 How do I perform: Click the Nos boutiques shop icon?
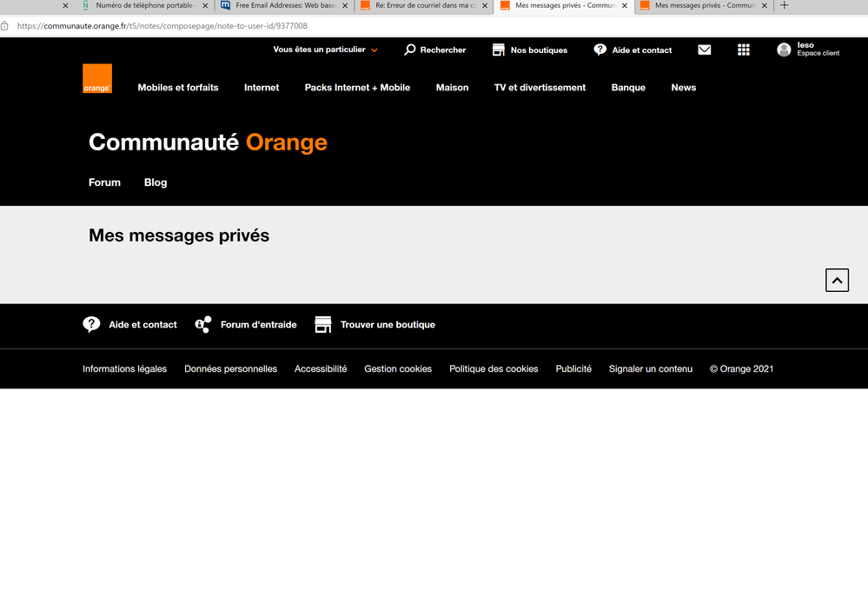(x=498, y=50)
